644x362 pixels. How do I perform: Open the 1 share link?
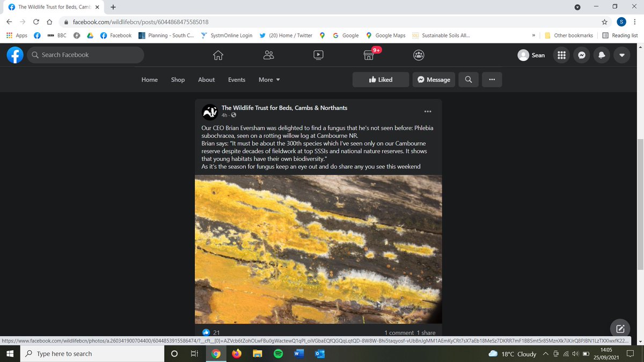pos(426,333)
